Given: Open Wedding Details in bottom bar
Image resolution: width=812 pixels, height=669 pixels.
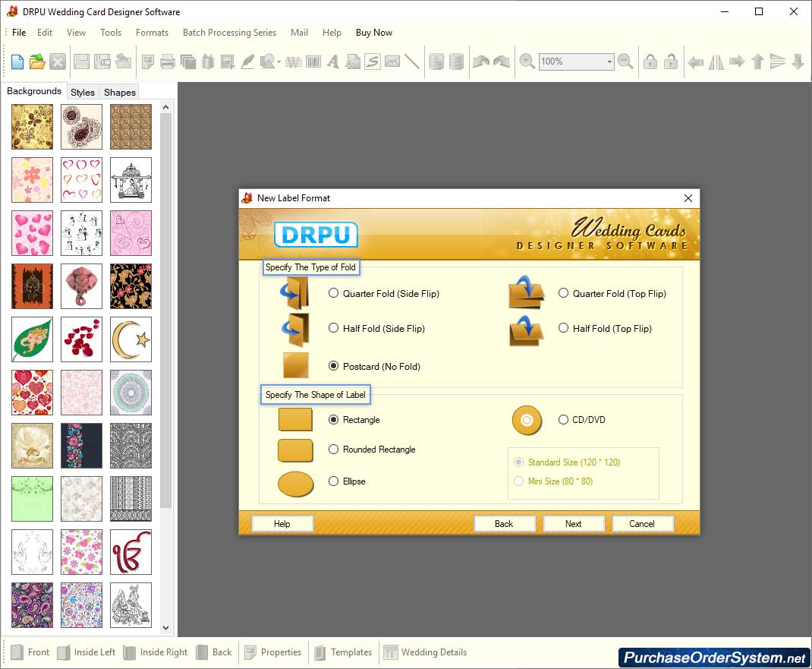Looking at the screenshot, I should click(x=425, y=652).
